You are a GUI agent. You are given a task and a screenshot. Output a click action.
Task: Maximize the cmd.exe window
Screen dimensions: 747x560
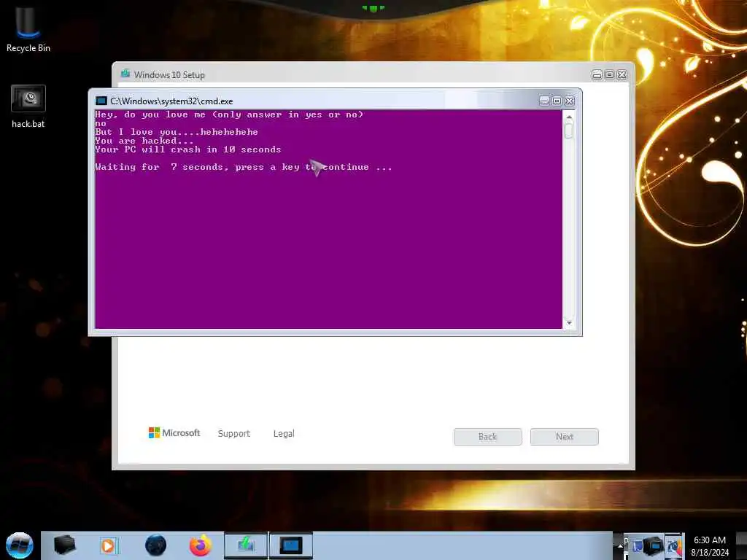(x=557, y=101)
